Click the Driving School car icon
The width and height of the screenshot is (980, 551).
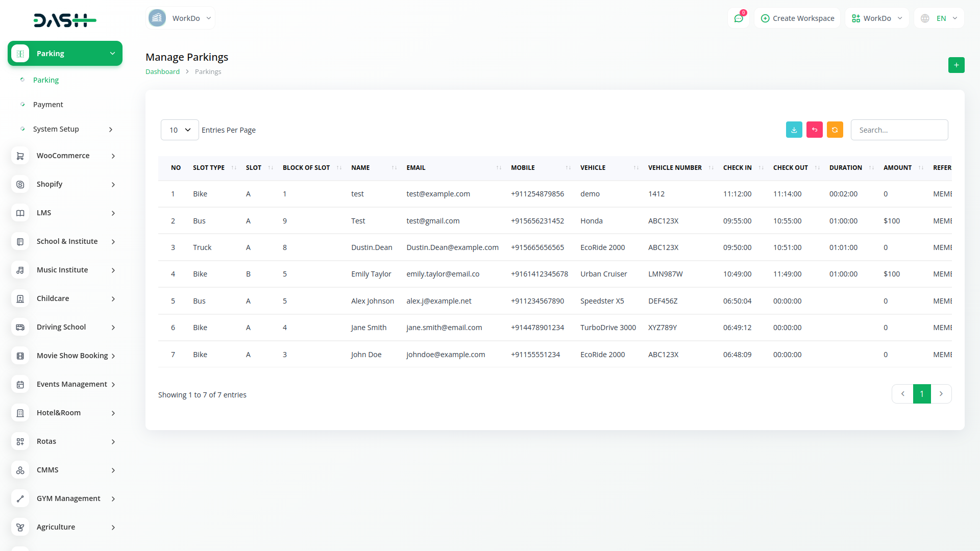(x=20, y=328)
